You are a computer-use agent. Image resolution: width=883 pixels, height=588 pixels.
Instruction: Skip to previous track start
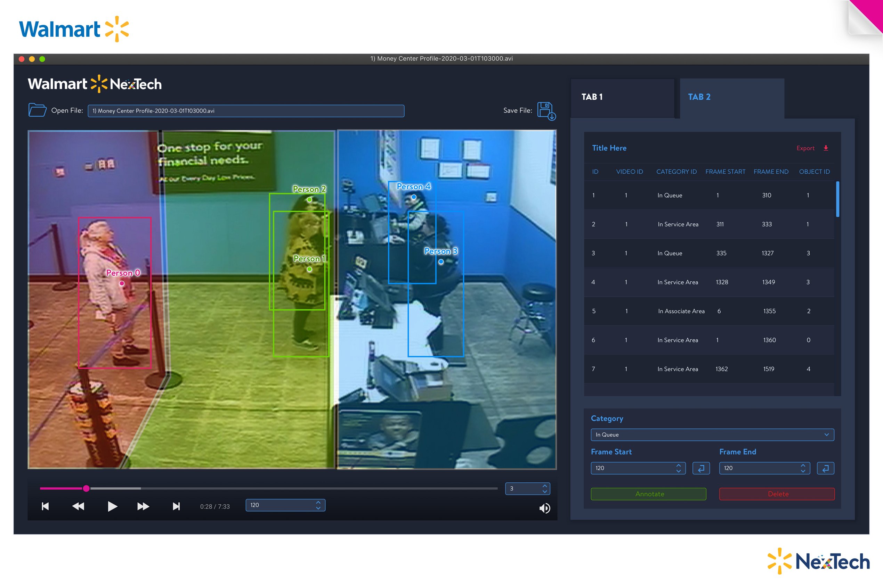(x=45, y=506)
